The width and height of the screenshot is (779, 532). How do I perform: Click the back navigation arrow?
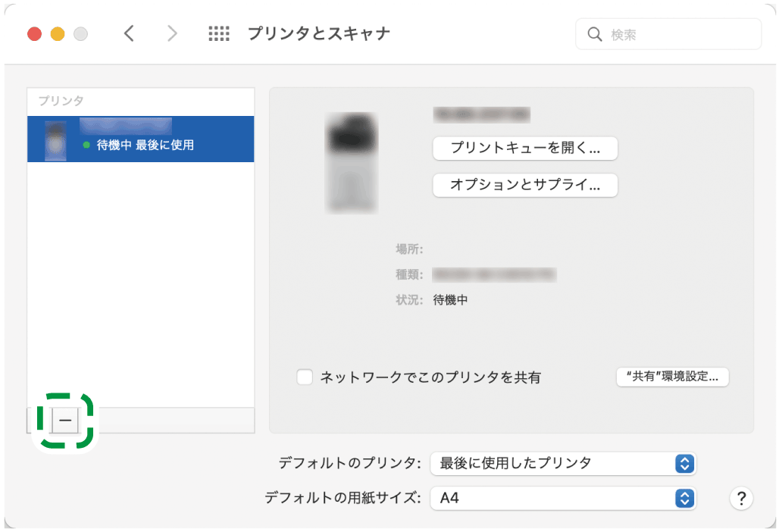coord(129,33)
